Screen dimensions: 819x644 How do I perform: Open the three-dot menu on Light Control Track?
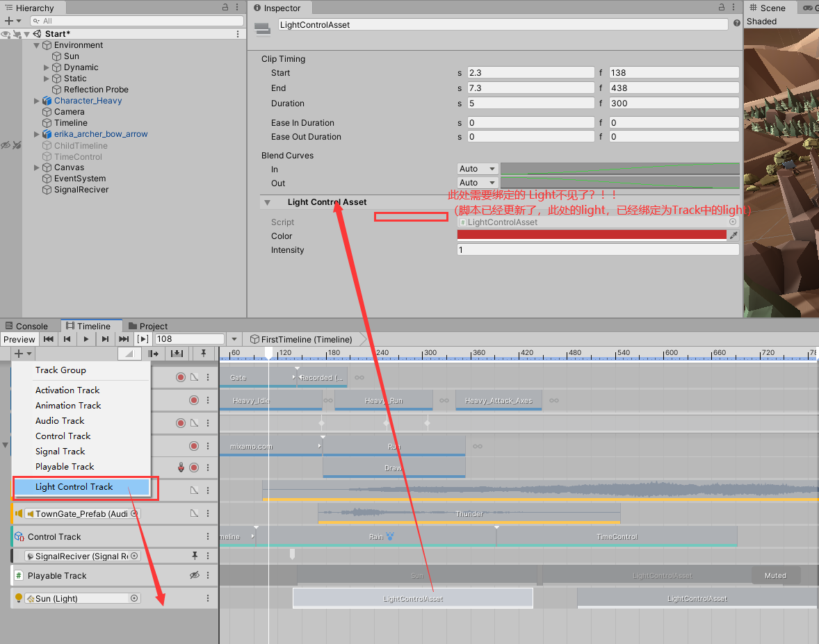click(x=208, y=597)
